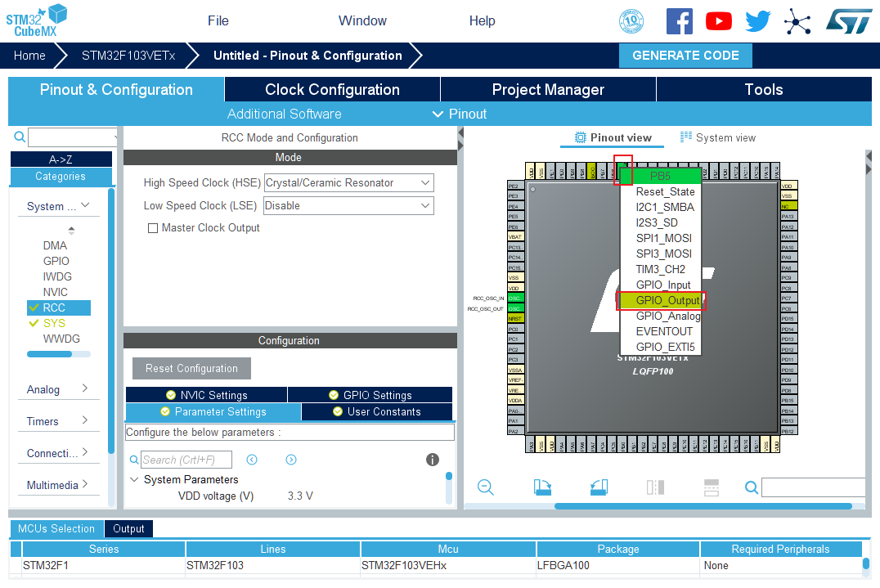Open the Window menu
This screenshot has width=880, height=588.
pos(362,20)
